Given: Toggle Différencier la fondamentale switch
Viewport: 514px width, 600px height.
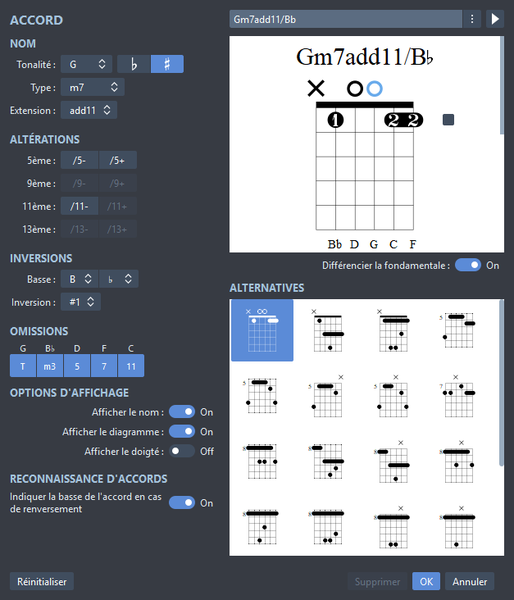Looking at the screenshot, I should click(x=468, y=265).
